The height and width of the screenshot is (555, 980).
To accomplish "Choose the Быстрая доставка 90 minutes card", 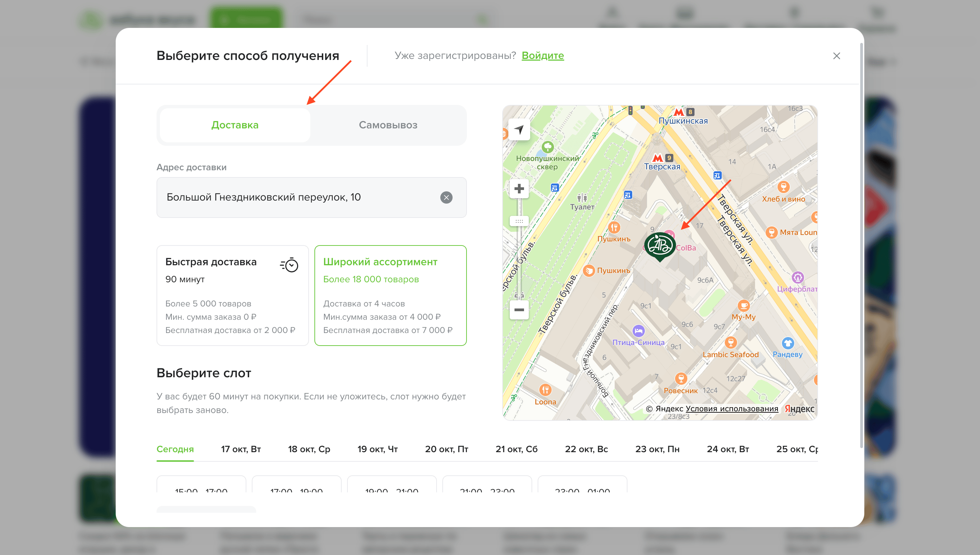I will [x=232, y=296].
